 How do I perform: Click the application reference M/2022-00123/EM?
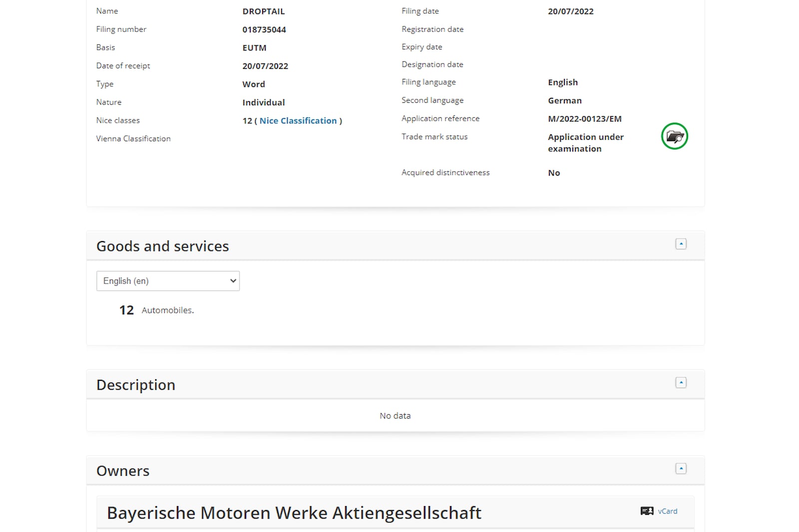[584, 119]
